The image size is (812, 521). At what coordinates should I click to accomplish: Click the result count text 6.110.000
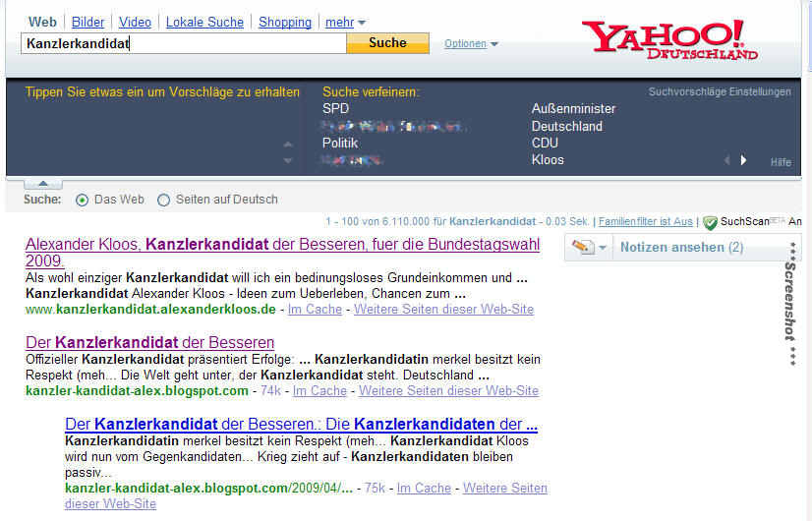tap(406, 221)
